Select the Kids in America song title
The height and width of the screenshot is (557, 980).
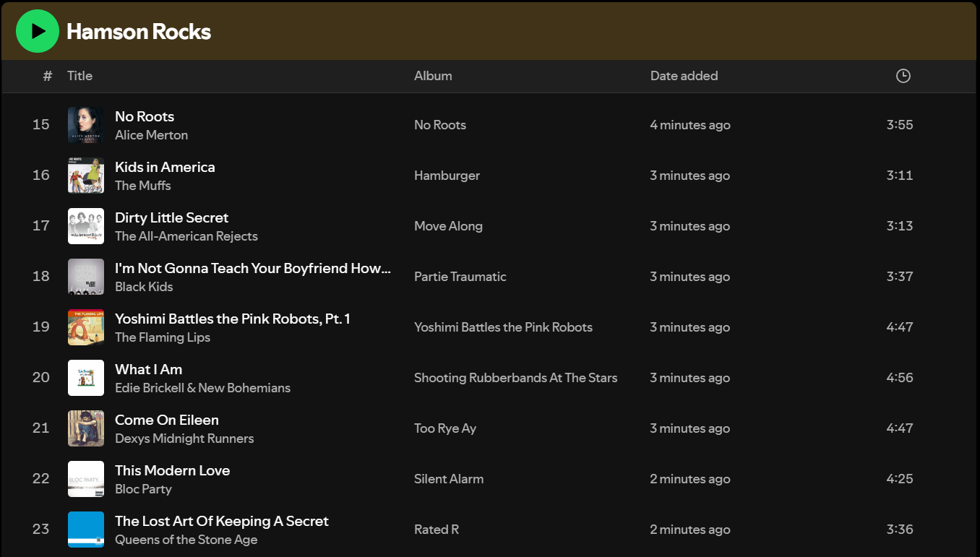[x=165, y=167]
